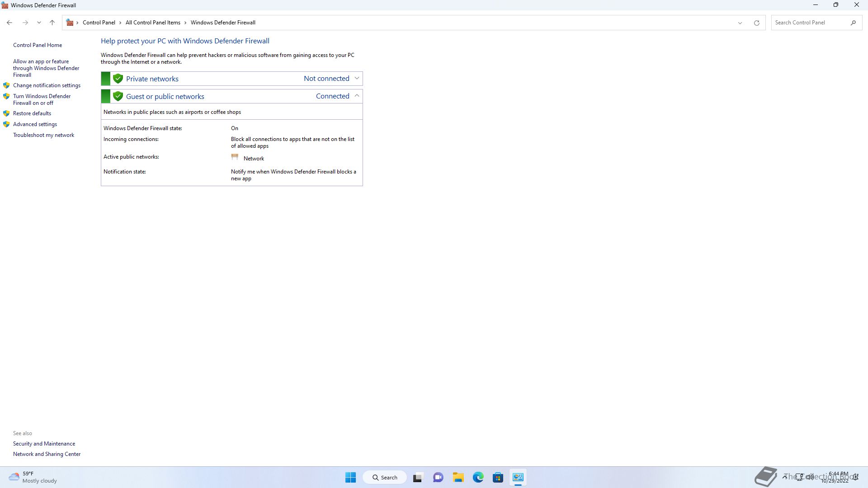Viewport: 868px width, 488px height.
Task: Open Microsoft Store from the taskbar
Action: point(498,477)
